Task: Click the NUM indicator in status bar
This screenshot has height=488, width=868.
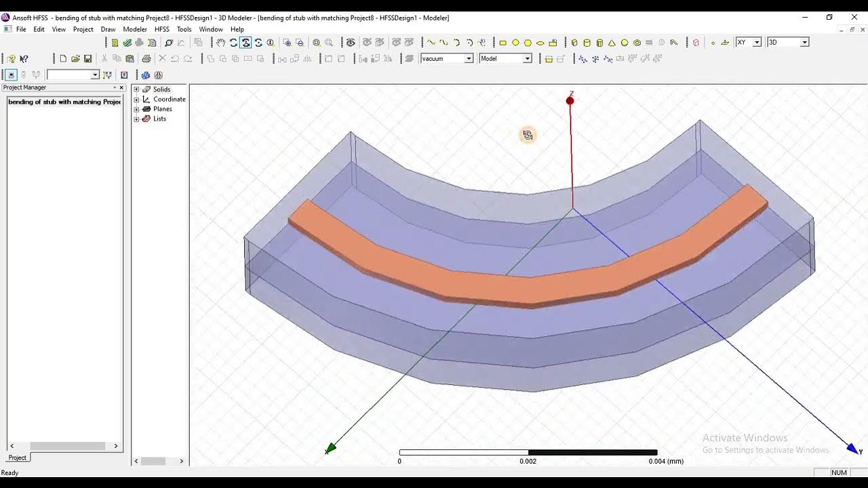Action: [x=840, y=472]
